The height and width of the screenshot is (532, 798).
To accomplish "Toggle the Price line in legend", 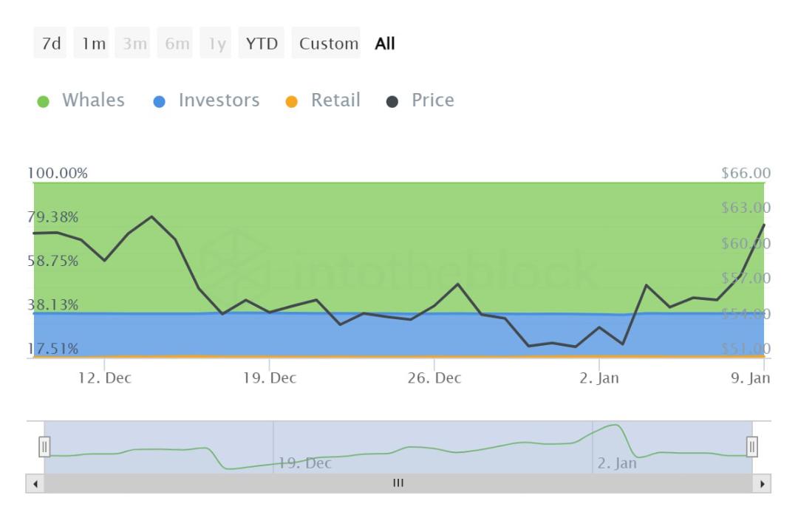I will pos(432,100).
